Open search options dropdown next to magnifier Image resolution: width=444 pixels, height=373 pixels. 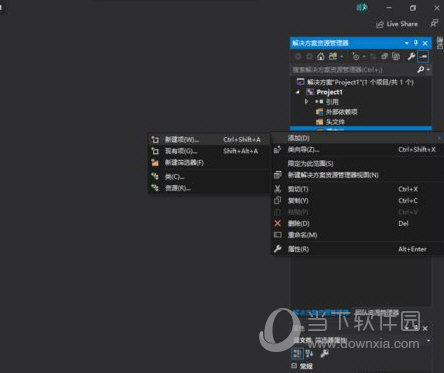(x=428, y=70)
